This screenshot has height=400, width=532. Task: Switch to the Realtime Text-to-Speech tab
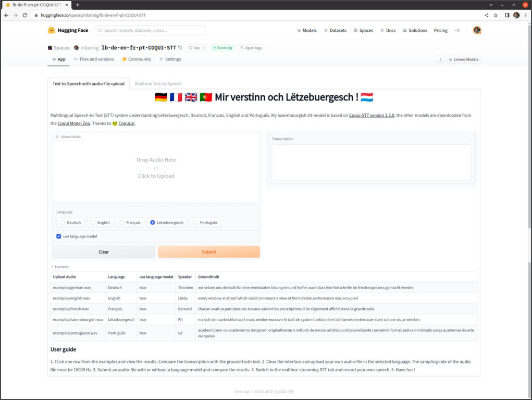(x=158, y=83)
